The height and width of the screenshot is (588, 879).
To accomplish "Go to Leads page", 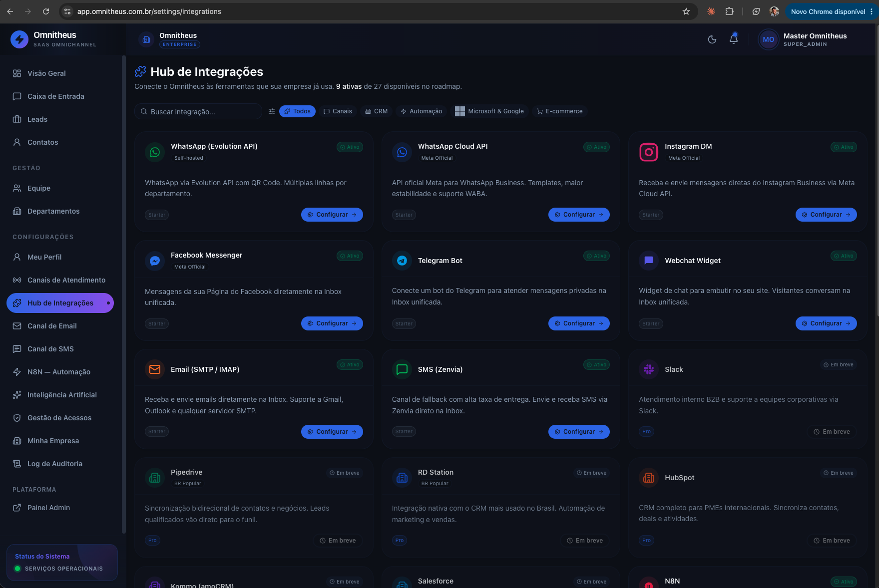I will [60, 119].
